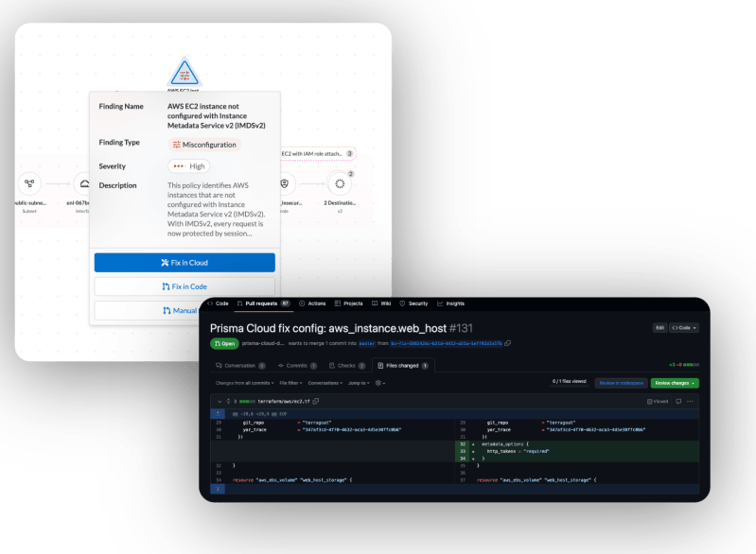Viewport: 756px width, 554px height.
Task: Open the Code tab in GitHub
Action: [x=218, y=303]
